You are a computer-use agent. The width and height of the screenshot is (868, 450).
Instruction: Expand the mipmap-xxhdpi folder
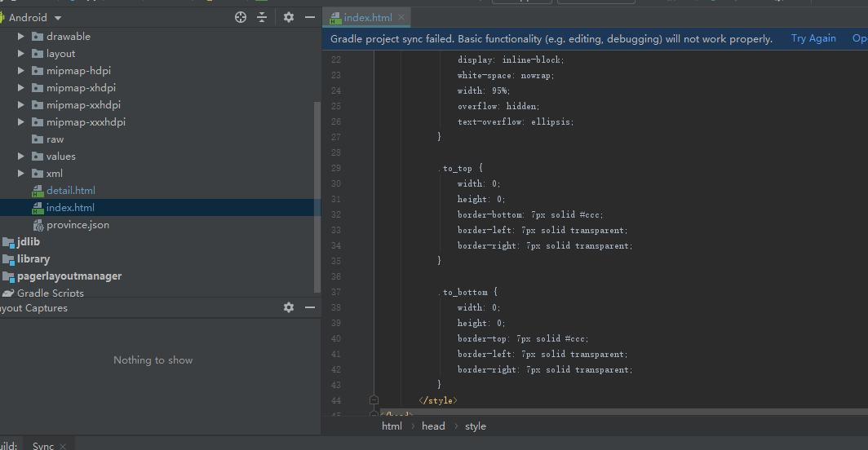[x=21, y=105]
